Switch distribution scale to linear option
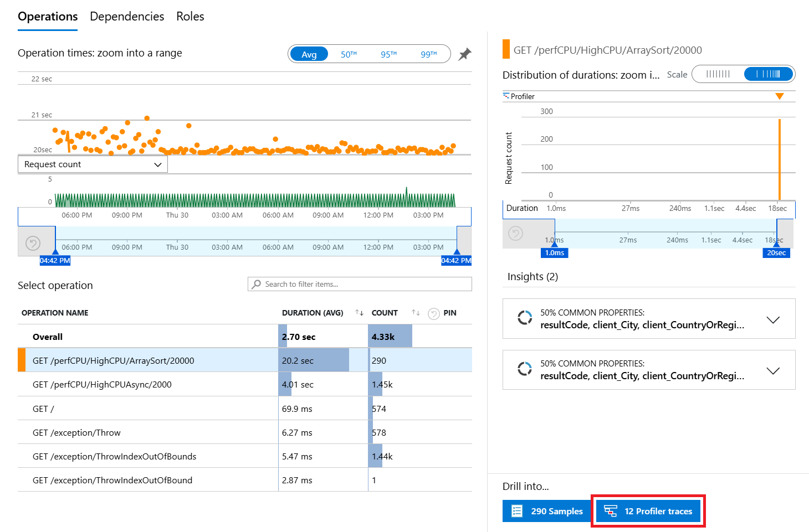809x532 pixels. pos(718,74)
